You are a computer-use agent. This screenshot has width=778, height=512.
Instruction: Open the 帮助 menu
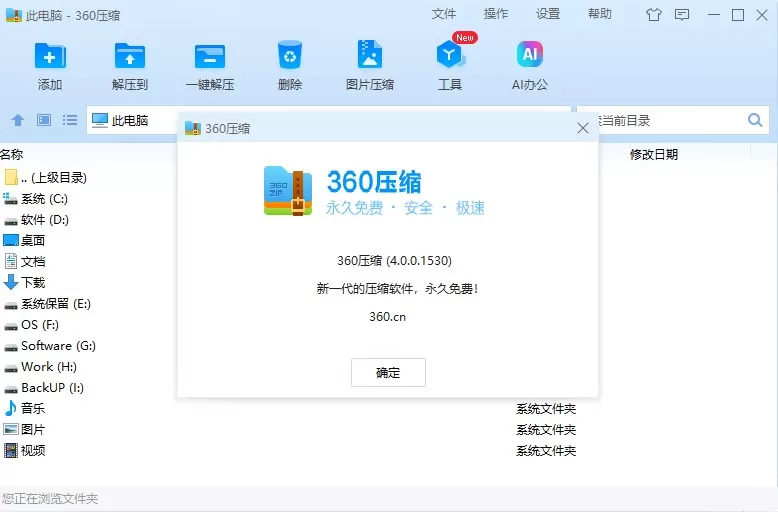[x=600, y=14]
